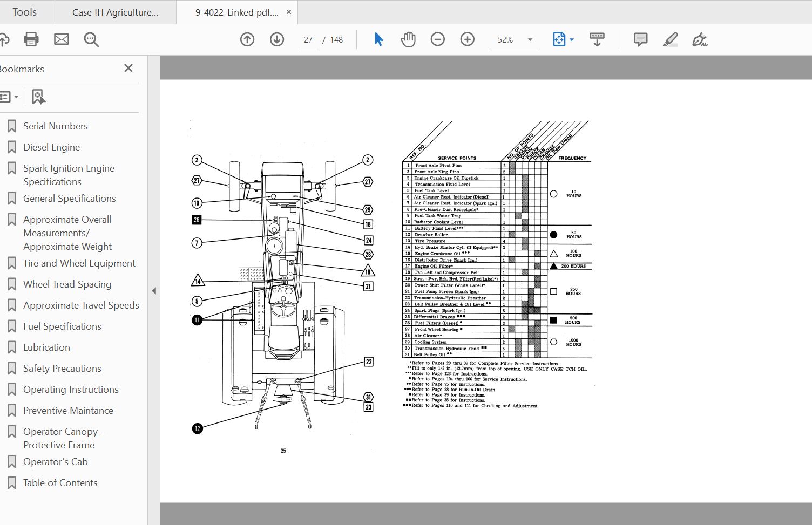The width and height of the screenshot is (812, 525).
Task: Select the Highlight text tool
Action: tap(671, 39)
